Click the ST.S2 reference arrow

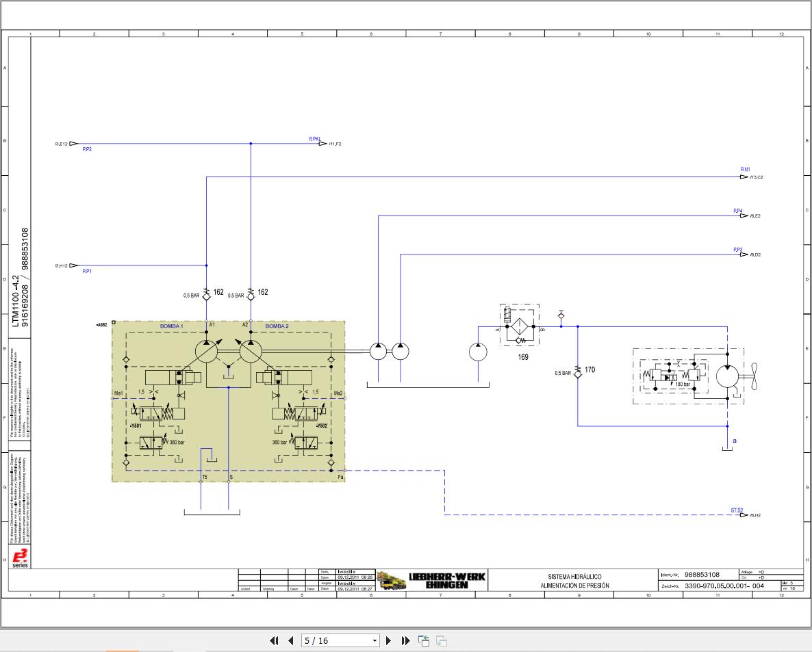(744, 515)
